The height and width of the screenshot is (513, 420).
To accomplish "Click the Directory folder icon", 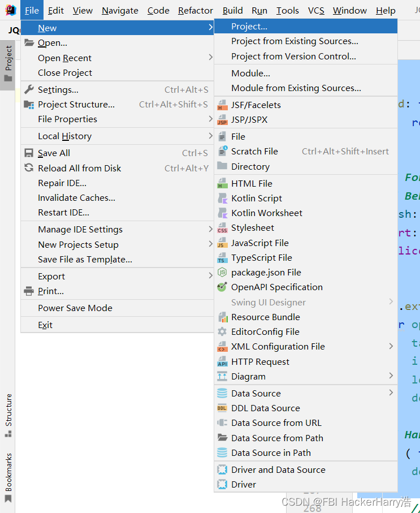I will point(222,166).
